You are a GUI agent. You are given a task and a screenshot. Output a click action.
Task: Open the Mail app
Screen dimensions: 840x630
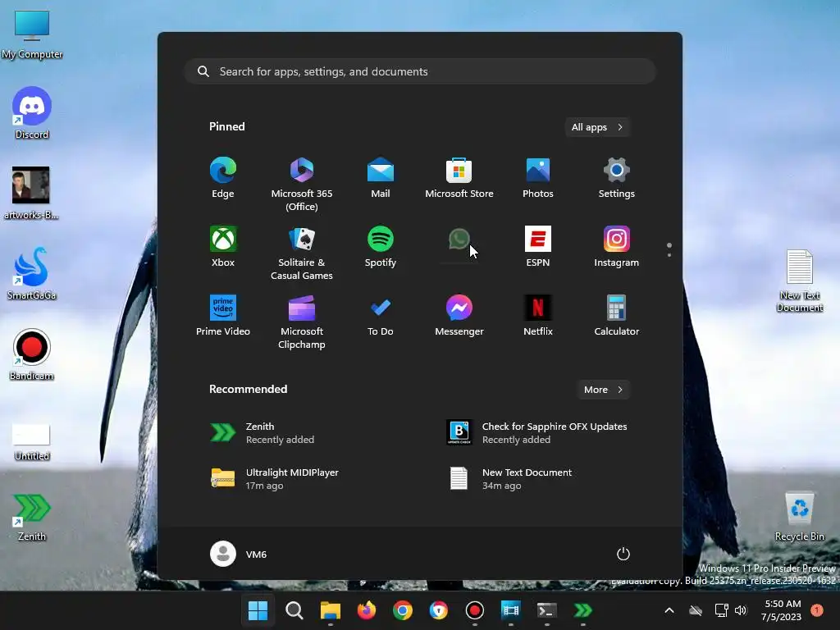[381, 178]
